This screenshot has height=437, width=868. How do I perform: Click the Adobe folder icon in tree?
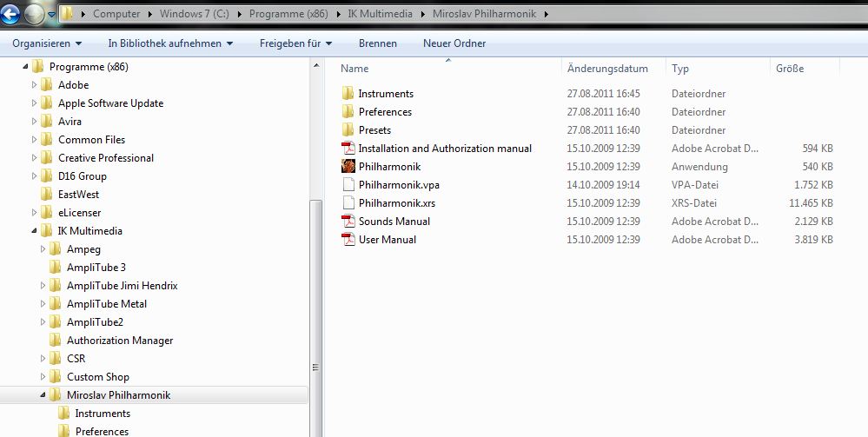tap(47, 85)
